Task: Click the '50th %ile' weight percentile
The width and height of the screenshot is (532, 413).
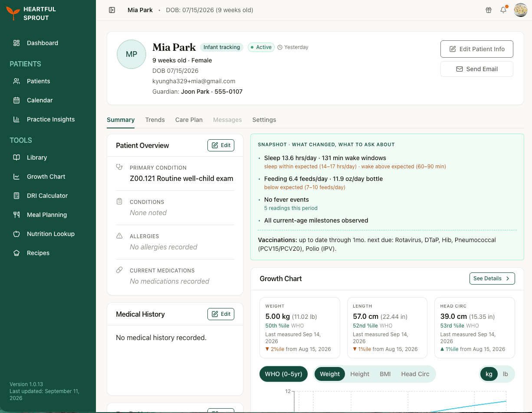Action: click(x=277, y=326)
